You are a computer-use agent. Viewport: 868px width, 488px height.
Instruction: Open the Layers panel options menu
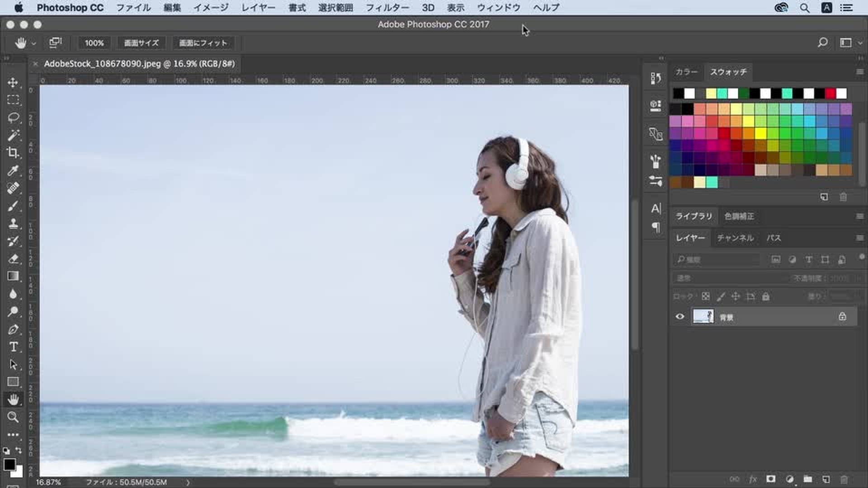(859, 238)
